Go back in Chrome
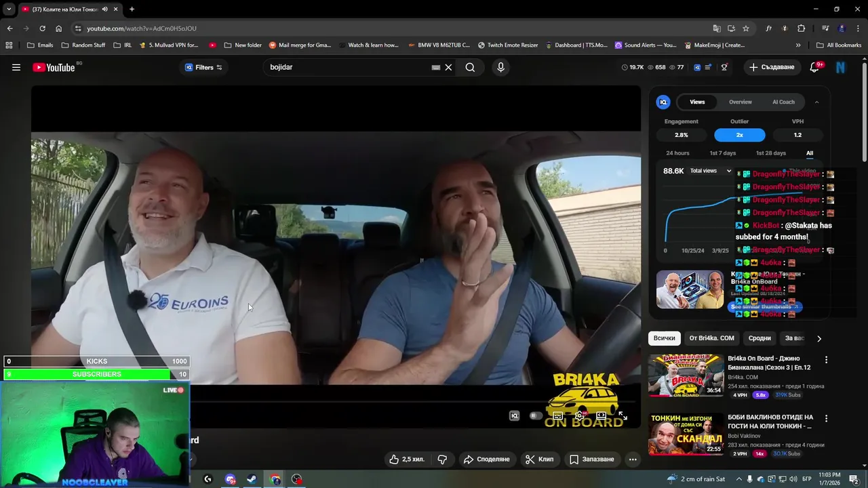 [x=9, y=28]
